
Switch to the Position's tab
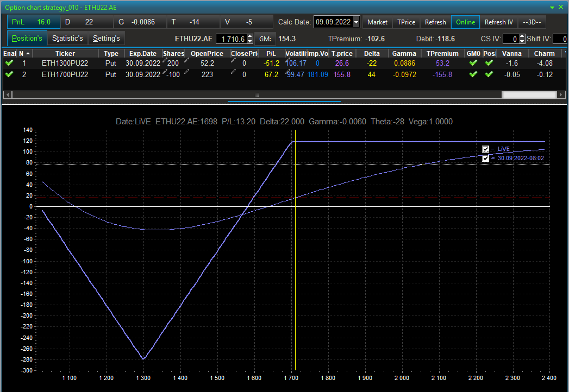tap(27, 39)
